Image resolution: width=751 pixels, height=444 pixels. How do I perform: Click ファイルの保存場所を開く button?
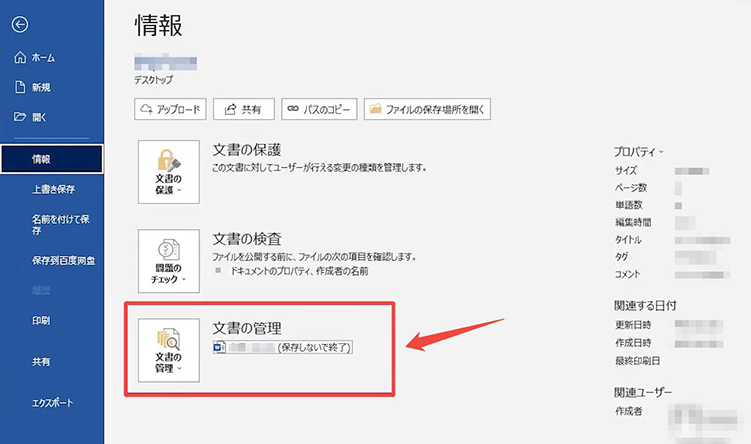click(427, 109)
